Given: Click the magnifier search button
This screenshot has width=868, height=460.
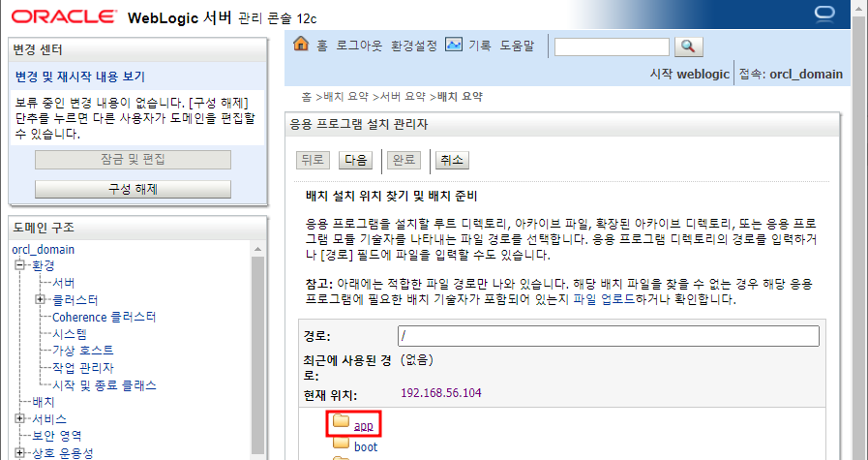Looking at the screenshot, I should 689,46.
